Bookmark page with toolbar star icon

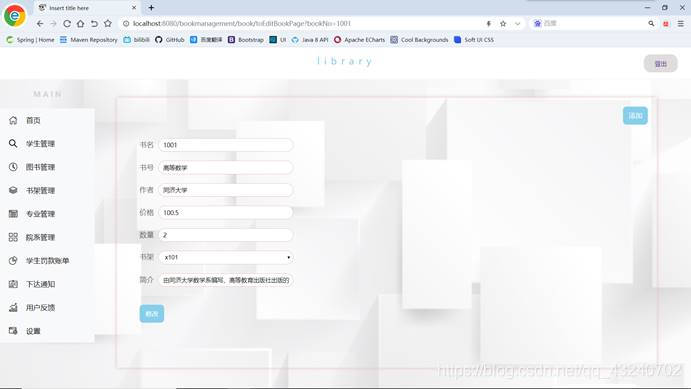coord(108,23)
